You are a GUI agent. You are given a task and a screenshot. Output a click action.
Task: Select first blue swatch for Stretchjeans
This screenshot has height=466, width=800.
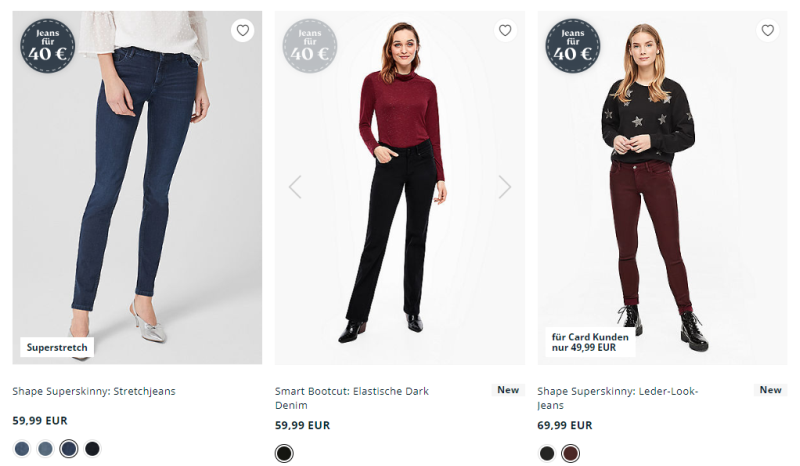(22, 449)
